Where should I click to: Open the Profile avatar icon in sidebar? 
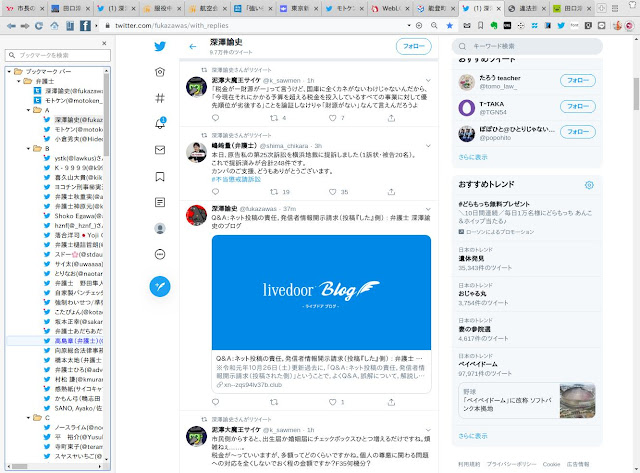click(x=160, y=228)
